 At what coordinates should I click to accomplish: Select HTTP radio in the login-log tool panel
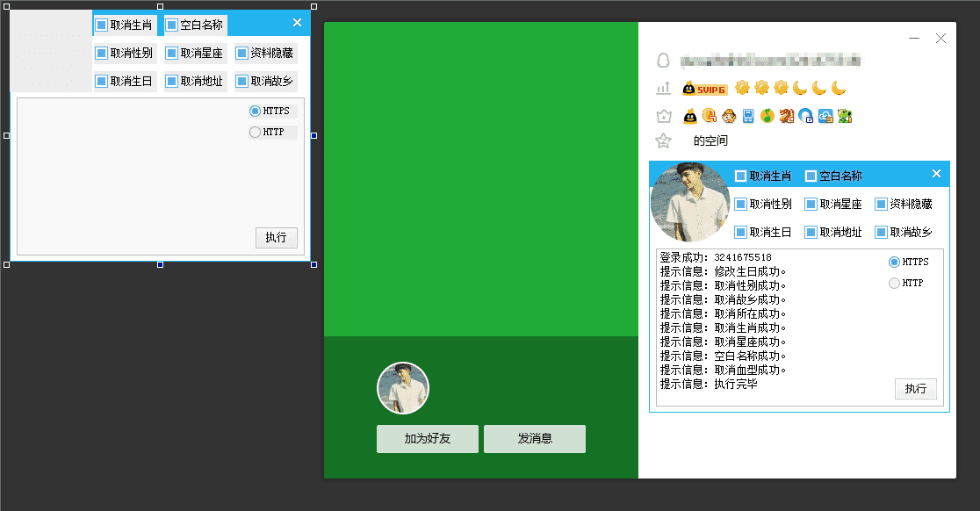pyautogui.click(x=906, y=283)
